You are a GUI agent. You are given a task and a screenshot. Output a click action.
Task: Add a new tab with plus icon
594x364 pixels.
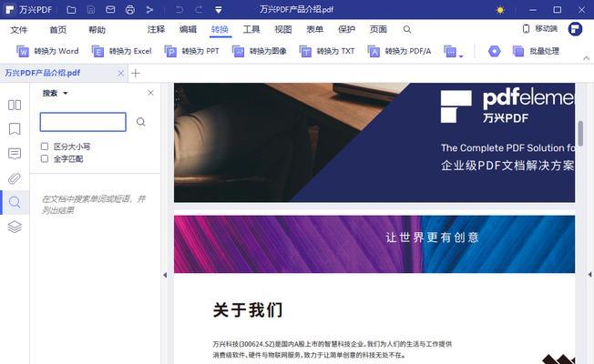point(135,74)
